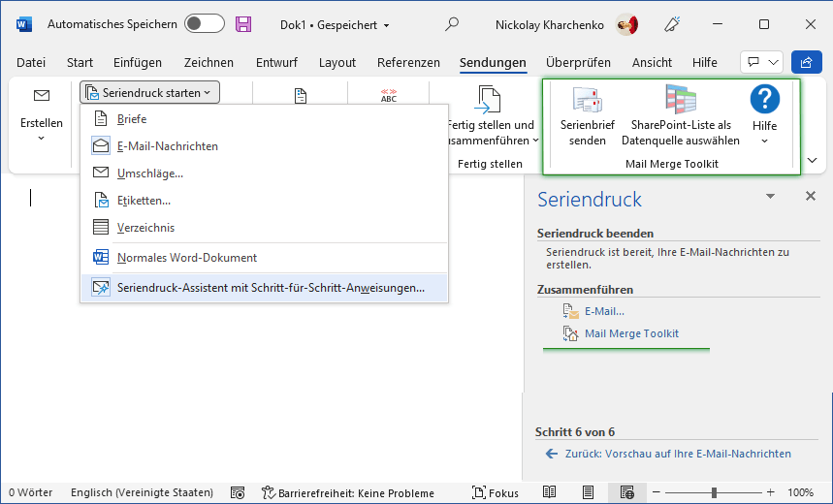This screenshot has height=504, width=833.
Task: Open Seriendruck-Assistent mit Schritt-für-Schritt-Anweisungen
Action: (264, 288)
